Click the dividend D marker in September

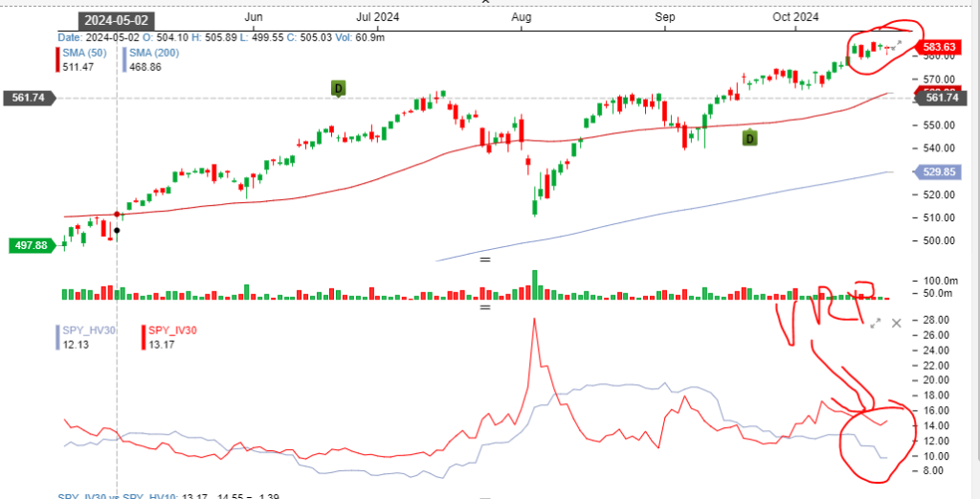(x=750, y=138)
